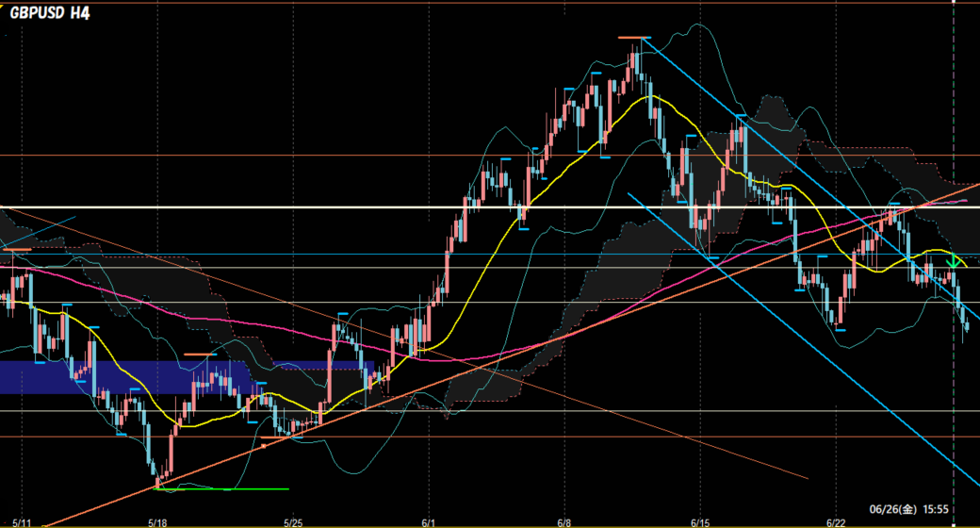Click the 06/26(金) 15:55 timestamp label
Screen dimensions: 980x528
click(908, 509)
